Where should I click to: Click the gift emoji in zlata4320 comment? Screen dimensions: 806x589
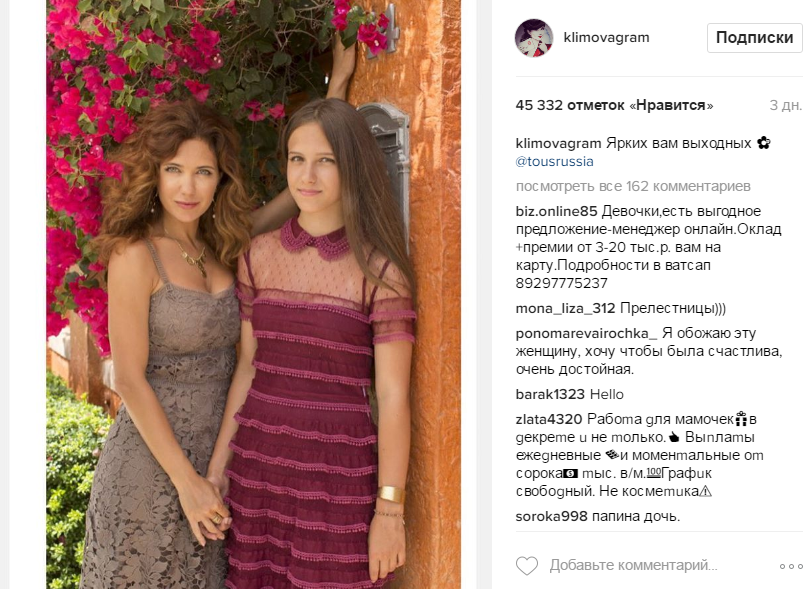click(x=741, y=419)
